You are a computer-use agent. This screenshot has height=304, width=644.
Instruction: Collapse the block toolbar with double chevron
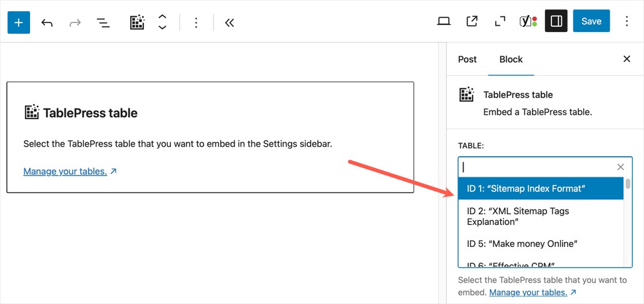pos(229,23)
